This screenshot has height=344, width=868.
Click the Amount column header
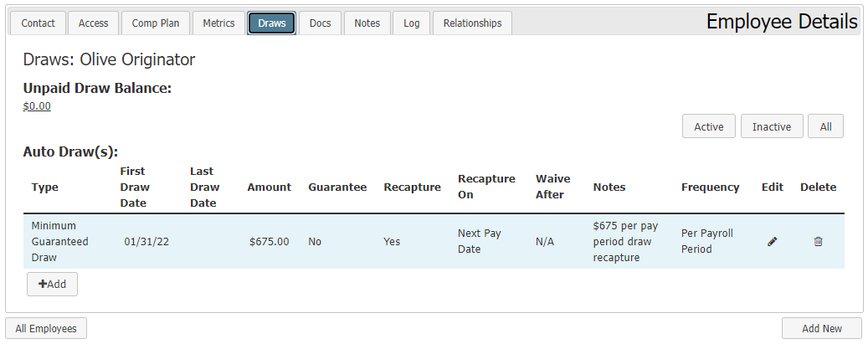(x=269, y=187)
